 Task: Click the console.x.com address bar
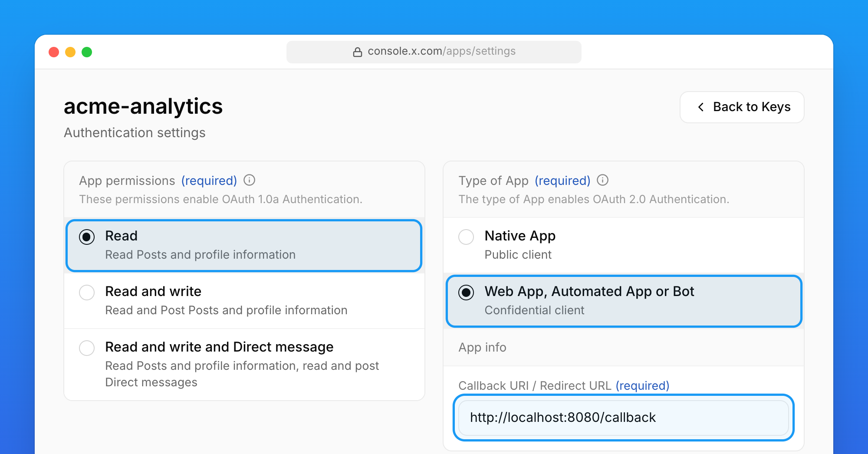434,52
